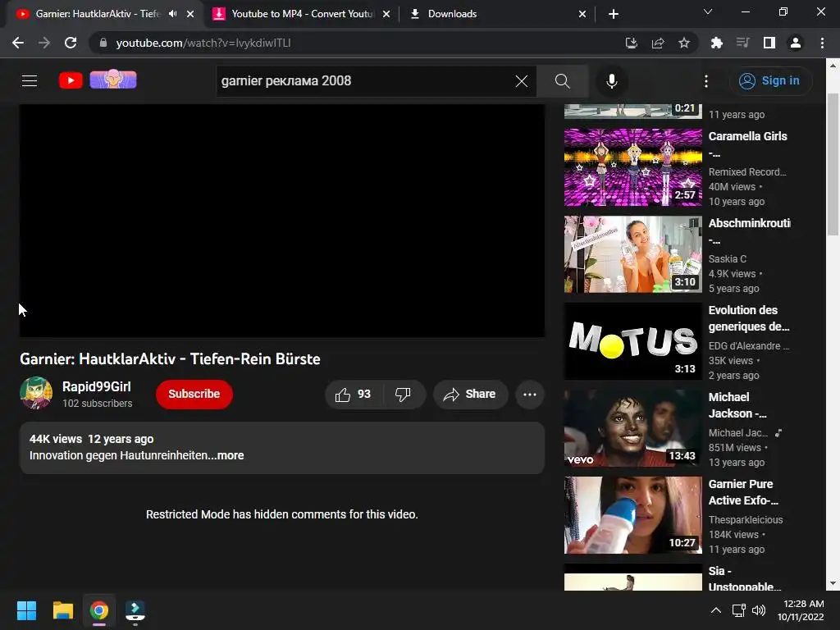
Task: Subscribe to Rapid99Girl
Action: [x=194, y=395]
